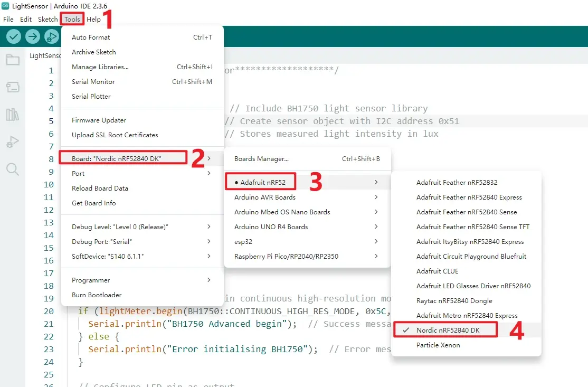Expand SoftDevice: "S140 6.1.1" submenu
This screenshot has height=387, width=588.
coord(143,257)
